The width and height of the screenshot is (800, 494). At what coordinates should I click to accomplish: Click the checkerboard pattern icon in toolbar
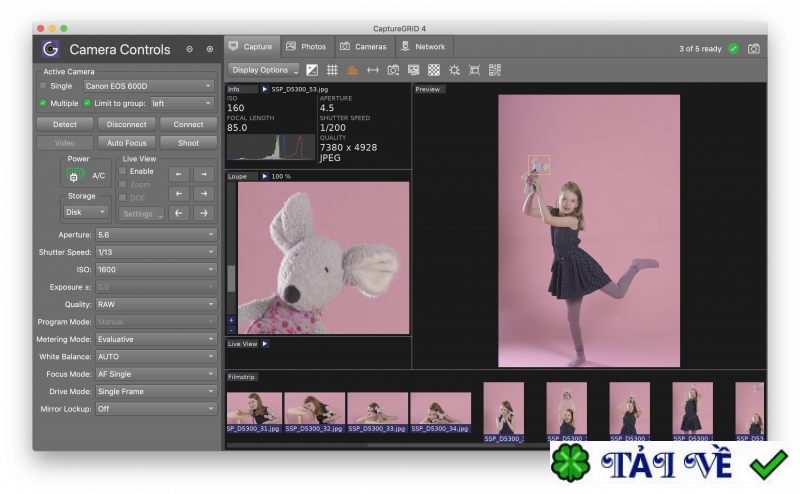click(x=434, y=70)
